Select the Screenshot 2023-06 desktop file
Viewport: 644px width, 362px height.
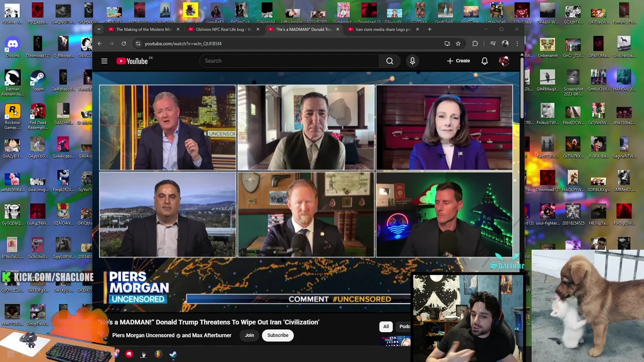[x=573, y=83]
